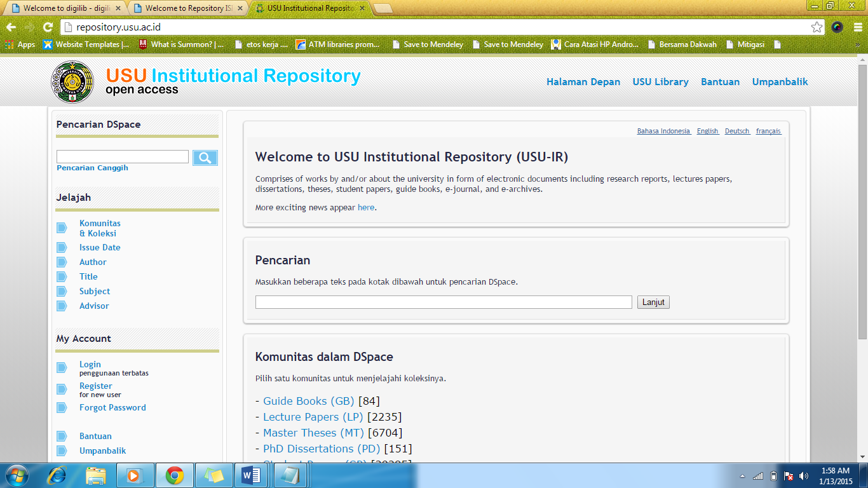Open the Website Templates bookmark

[x=86, y=44]
